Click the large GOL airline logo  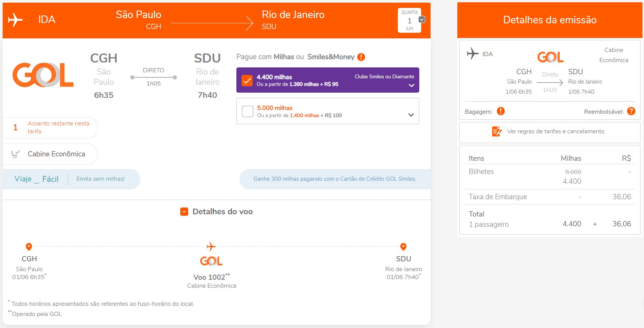coord(43,75)
